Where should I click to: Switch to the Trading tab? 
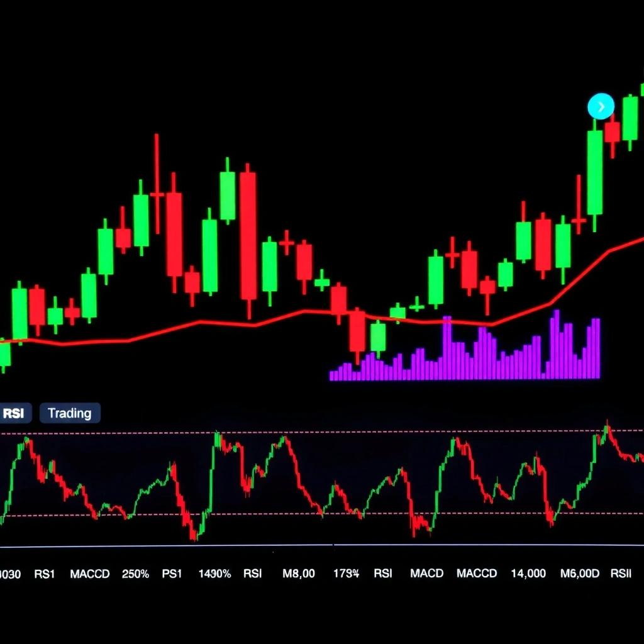(70, 413)
